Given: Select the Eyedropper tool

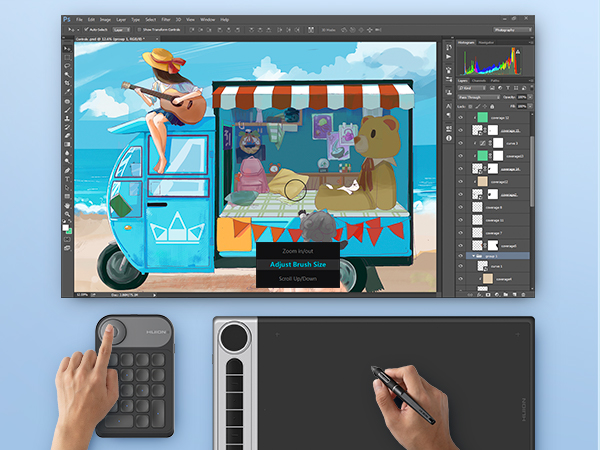Looking at the screenshot, I should 67,92.
